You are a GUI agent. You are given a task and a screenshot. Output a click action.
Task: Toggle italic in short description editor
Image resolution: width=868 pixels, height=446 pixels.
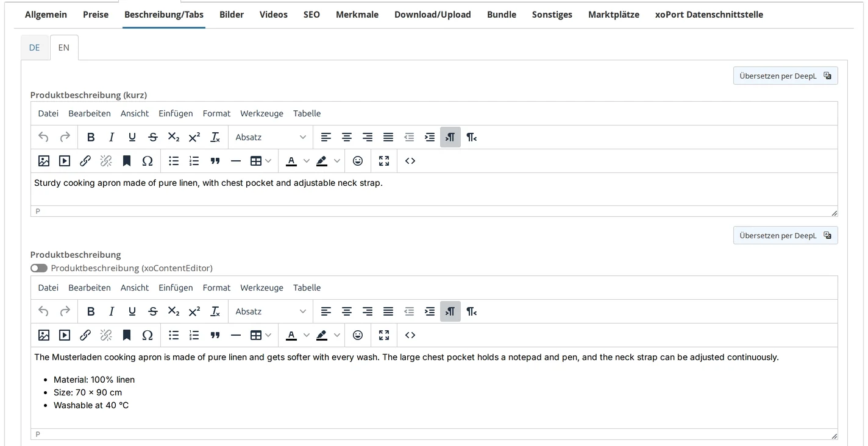(x=112, y=137)
